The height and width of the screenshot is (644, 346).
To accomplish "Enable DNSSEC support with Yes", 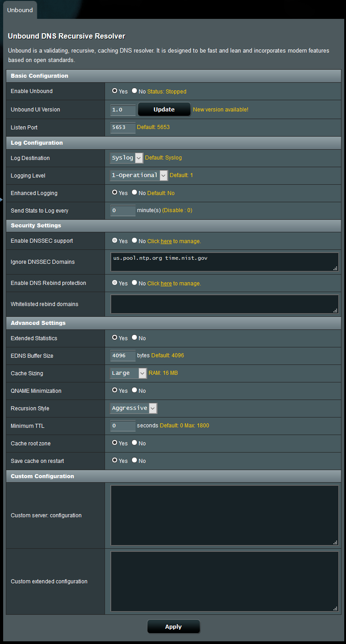I will [x=115, y=240].
